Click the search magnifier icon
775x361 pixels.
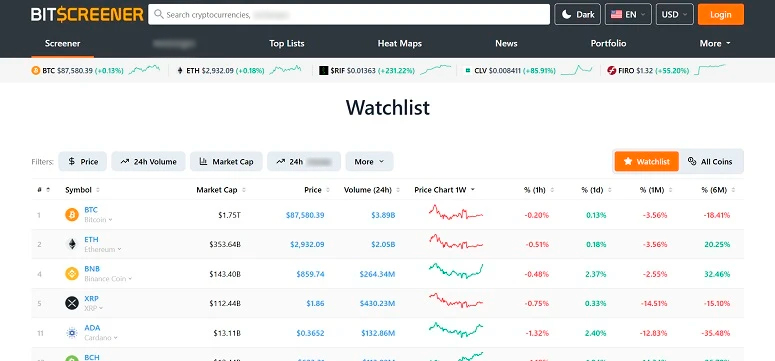(159, 14)
